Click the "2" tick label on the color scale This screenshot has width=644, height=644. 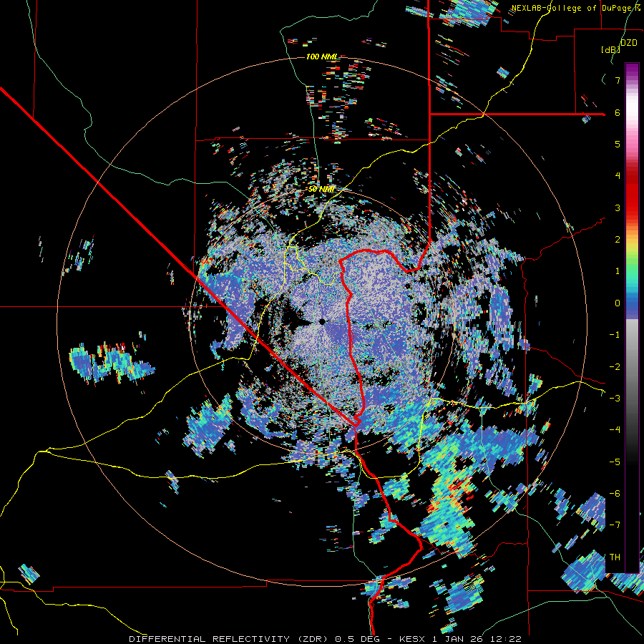[x=618, y=240]
